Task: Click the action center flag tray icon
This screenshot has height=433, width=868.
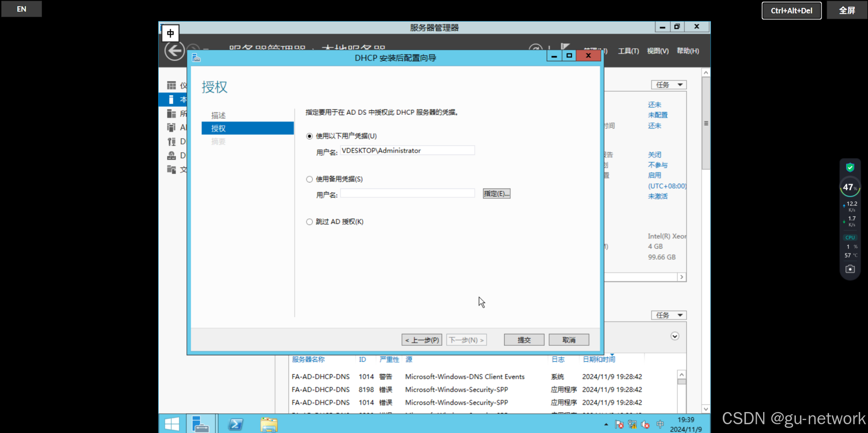Action: (x=619, y=425)
